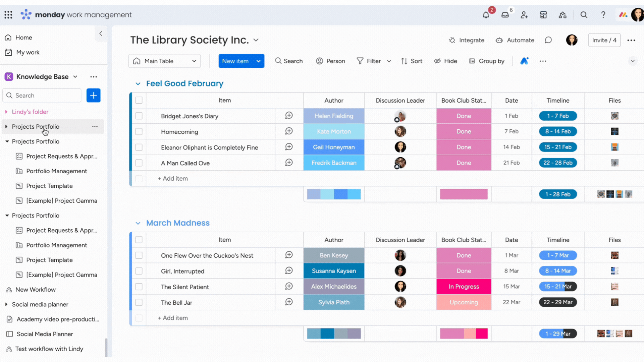Open Knowledge Base workspace dropdown
Viewport: 644px width, 362px height.
click(x=75, y=77)
